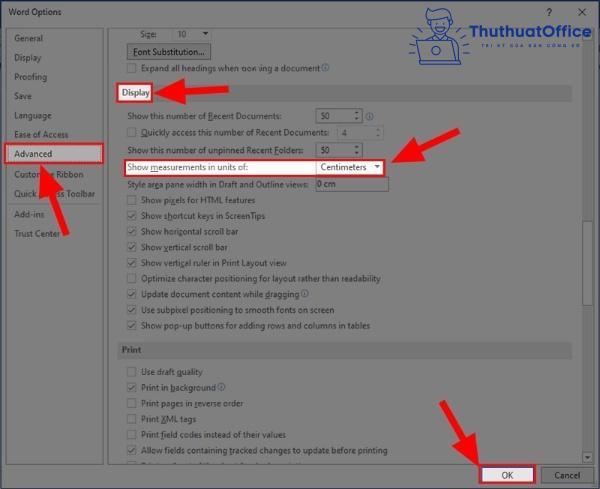Enable Quickly access this number of Recent Documents
The width and height of the screenshot is (600, 489).
pyautogui.click(x=132, y=132)
